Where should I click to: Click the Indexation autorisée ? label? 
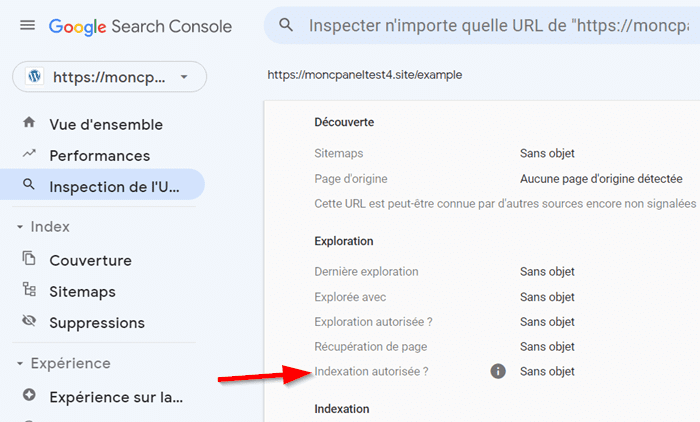coord(371,371)
